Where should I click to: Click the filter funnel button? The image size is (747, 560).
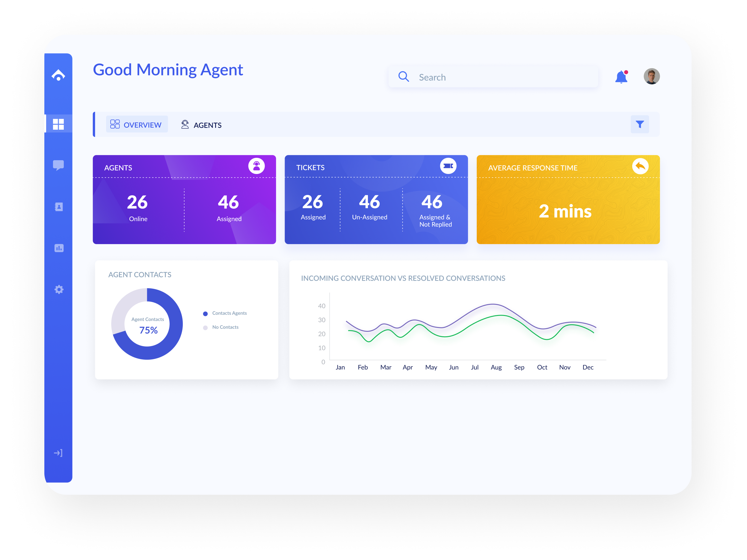point(640,124)
